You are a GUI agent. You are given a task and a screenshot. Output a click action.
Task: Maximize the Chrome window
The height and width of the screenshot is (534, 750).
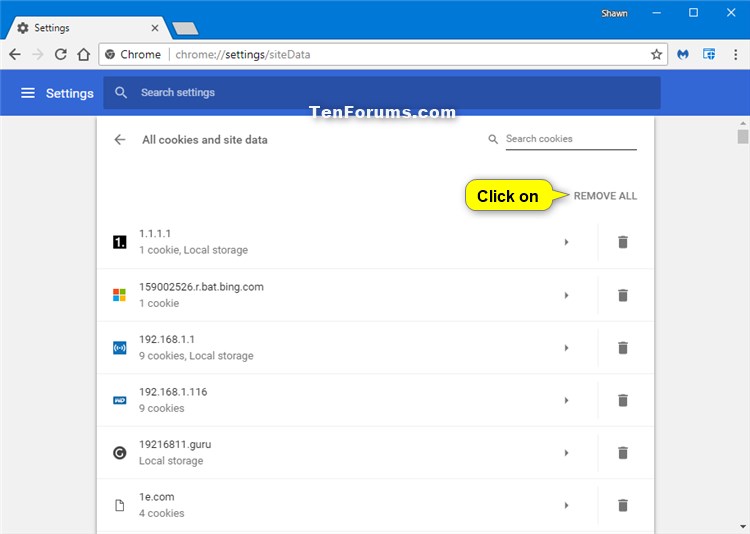[693, 13]
